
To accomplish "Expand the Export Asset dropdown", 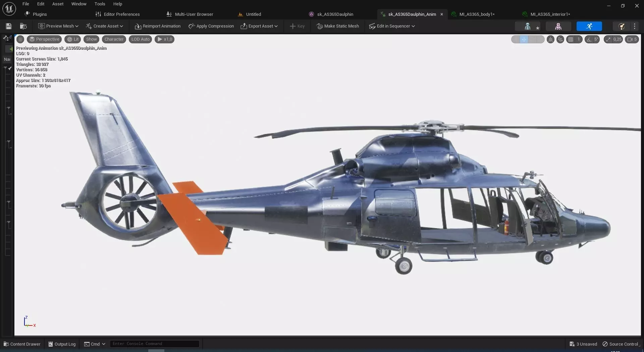I will [259, 26].
